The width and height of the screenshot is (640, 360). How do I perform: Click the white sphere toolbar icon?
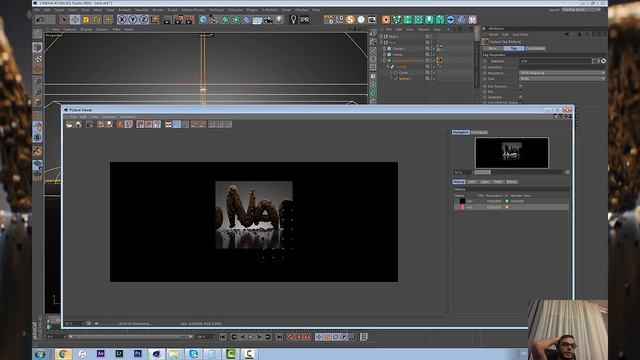[x=361, y=19]
